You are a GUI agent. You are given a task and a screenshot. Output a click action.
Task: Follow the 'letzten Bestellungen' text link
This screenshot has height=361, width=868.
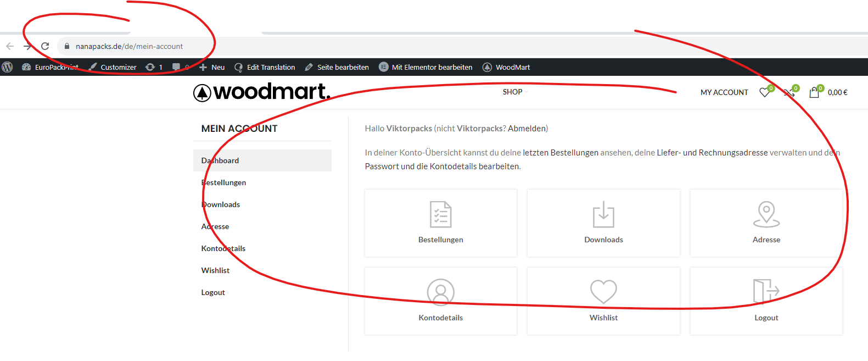[561, 153]
